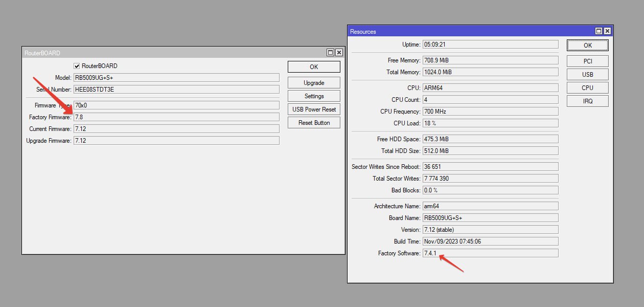Select the Architecture Name field arm64
Screen dimensions: 644x307
490,206
